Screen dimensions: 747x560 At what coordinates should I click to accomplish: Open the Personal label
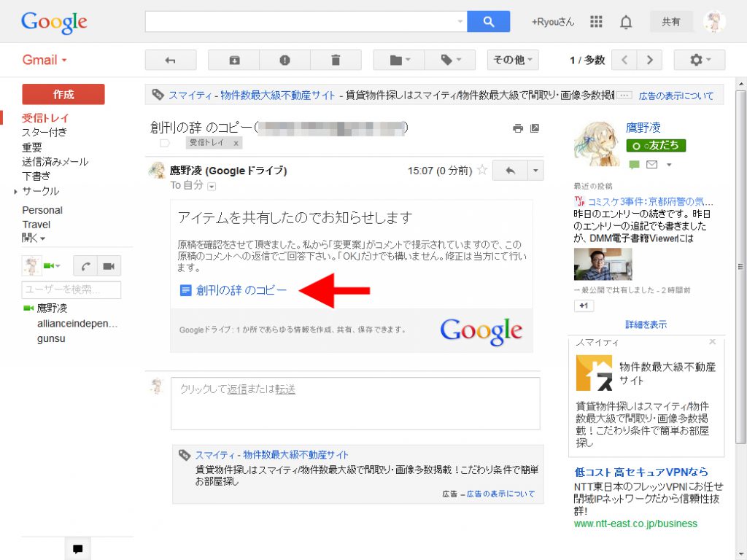(42, 210)
